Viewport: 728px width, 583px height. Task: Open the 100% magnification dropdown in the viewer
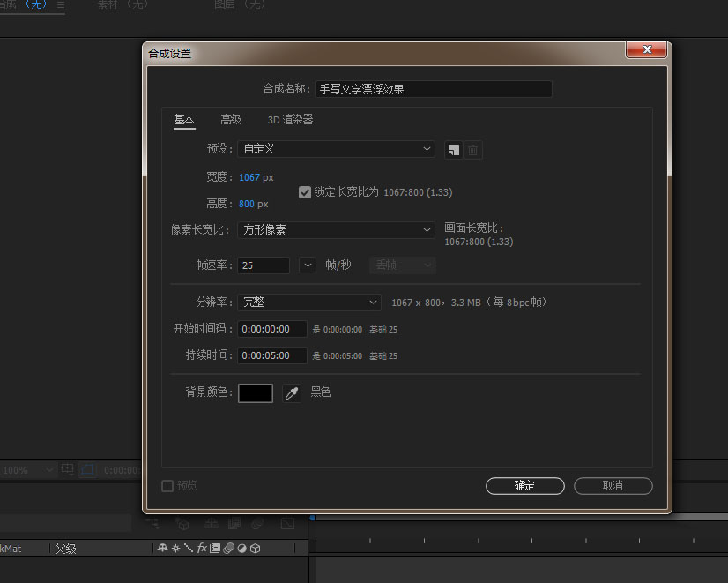click(27, 470)
